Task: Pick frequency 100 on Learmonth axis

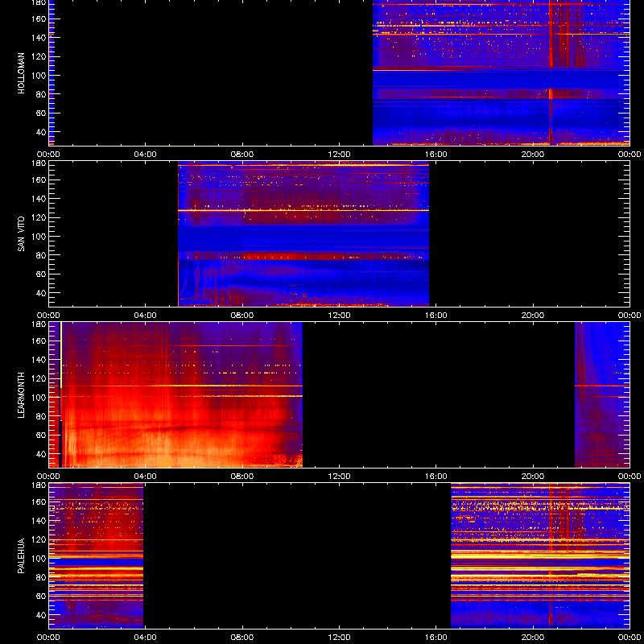Action: click(x=40, y=398)
